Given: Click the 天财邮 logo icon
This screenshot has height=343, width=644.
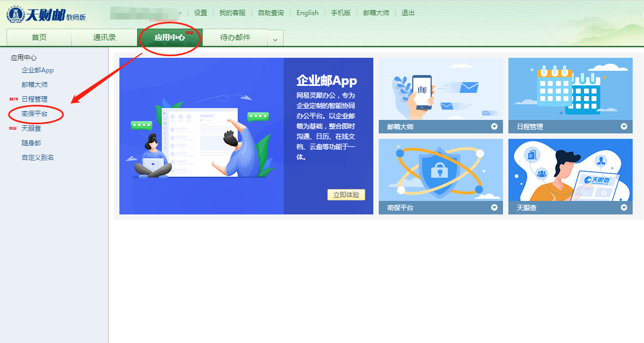Looking at the screenshot, I should pos(15,15).
